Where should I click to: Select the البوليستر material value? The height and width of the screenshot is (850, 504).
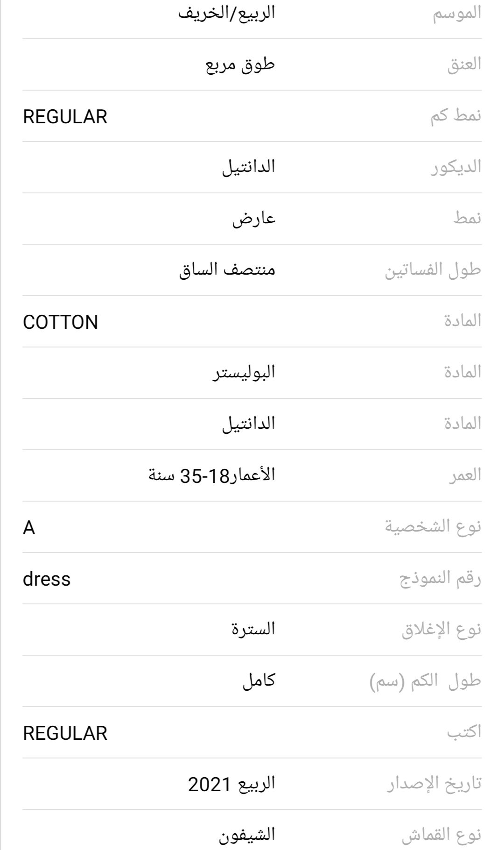(244, 373)
